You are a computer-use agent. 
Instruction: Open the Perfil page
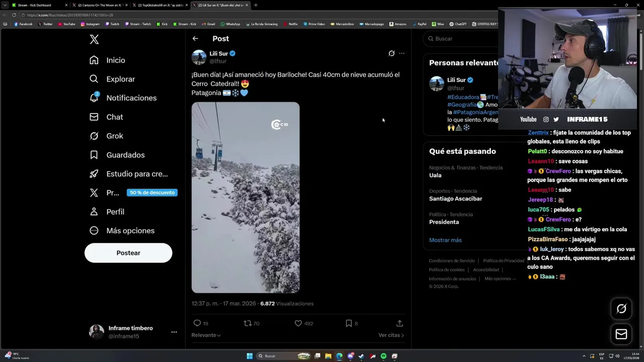107,212
